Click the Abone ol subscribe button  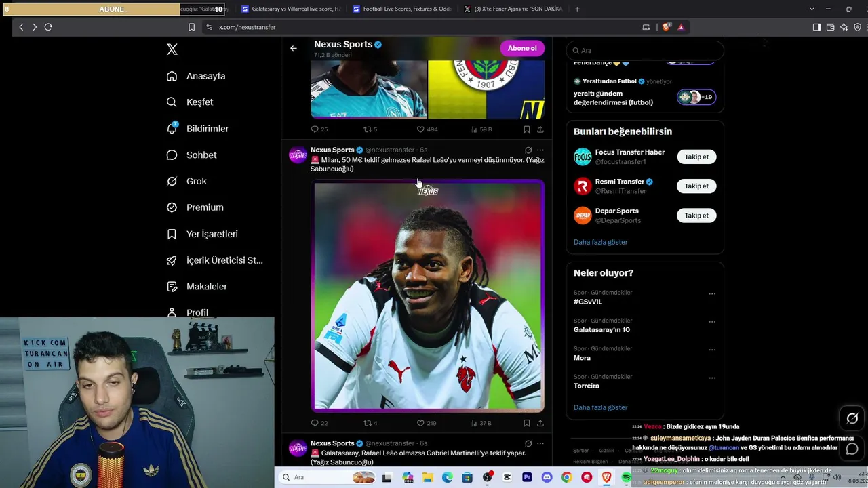coord(522,48)
